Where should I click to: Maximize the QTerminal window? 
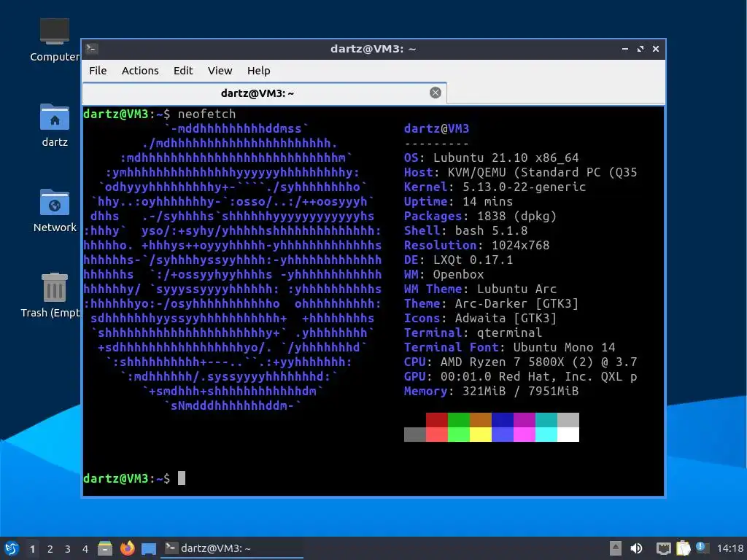[x=640, y=49]
